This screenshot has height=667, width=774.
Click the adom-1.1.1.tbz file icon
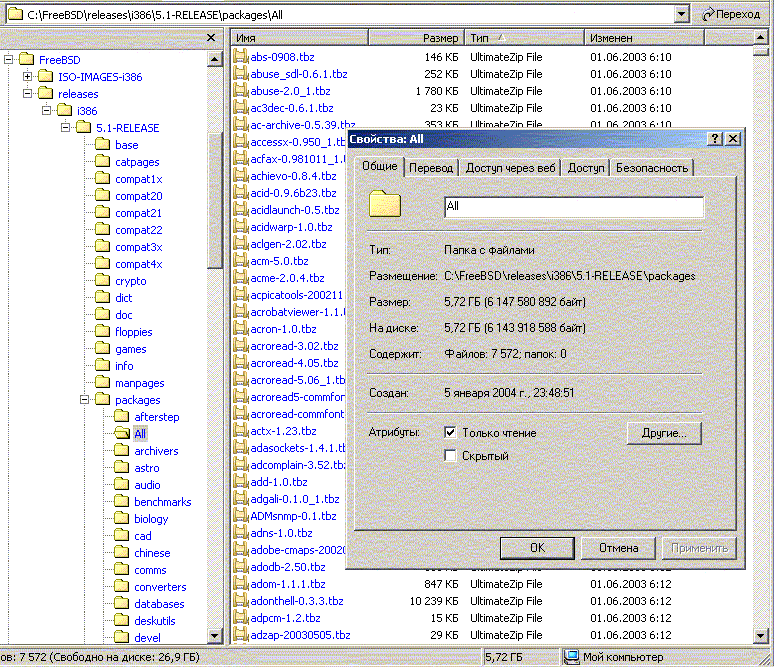(x=240, y=584)
